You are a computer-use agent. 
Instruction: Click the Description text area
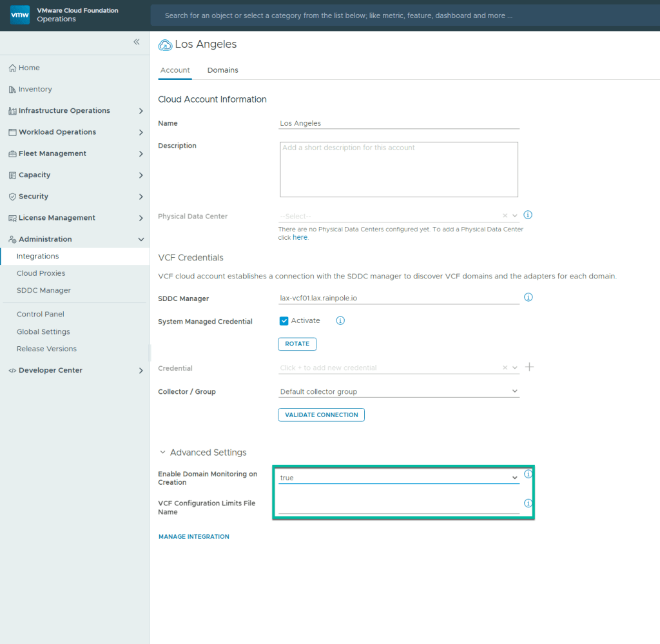[398, 170]
